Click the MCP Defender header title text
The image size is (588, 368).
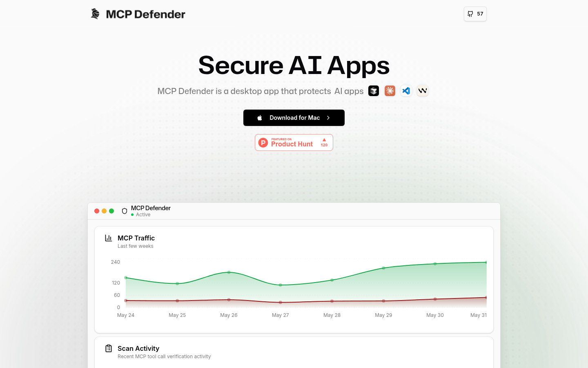pos(151,208)
